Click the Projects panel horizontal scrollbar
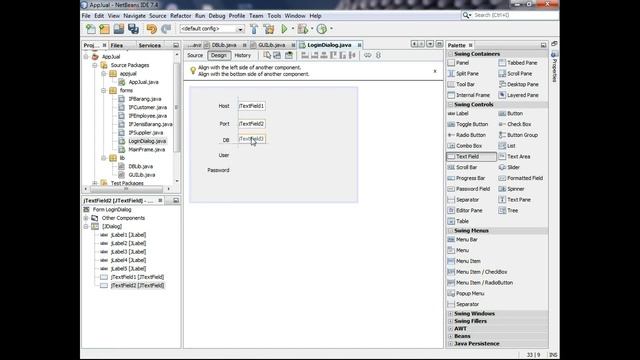This screenshot has height=360, width=640. [128, 189]
